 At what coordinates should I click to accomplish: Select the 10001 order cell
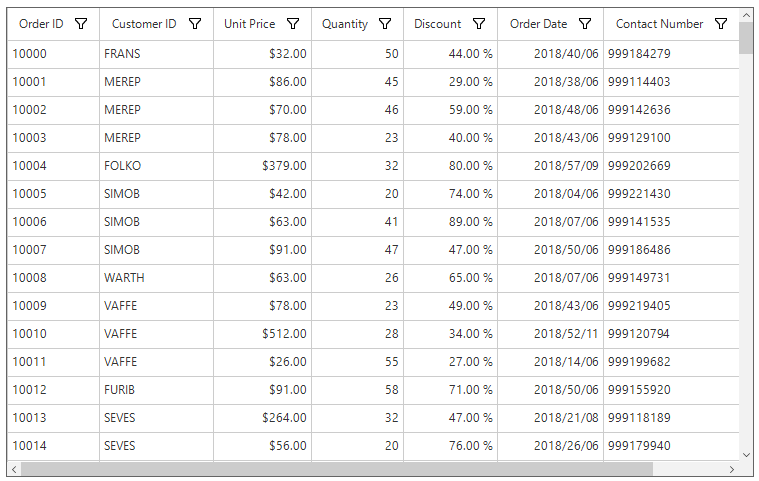click(53, 82)
